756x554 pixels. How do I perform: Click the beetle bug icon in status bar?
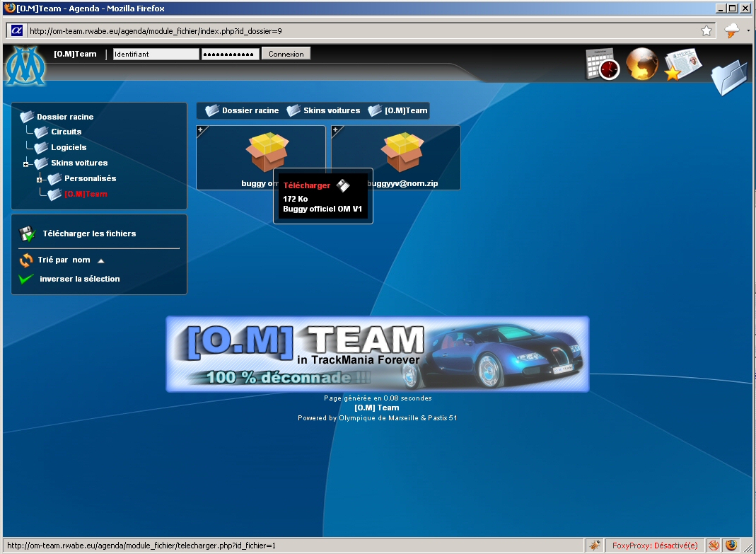point(595,546)
